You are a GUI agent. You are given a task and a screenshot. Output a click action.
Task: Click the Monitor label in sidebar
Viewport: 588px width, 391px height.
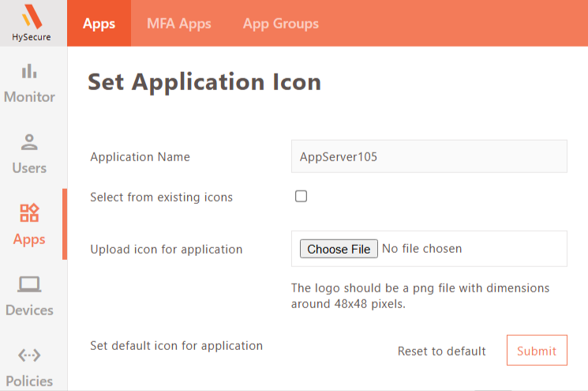point(29,97)
